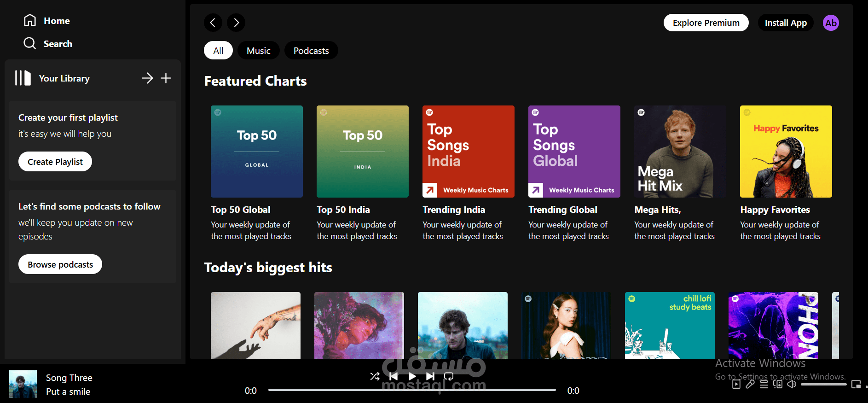Screen dimensions: 868x403
Task: Click the Home label in sidebar
Action: tap(57, 21)
